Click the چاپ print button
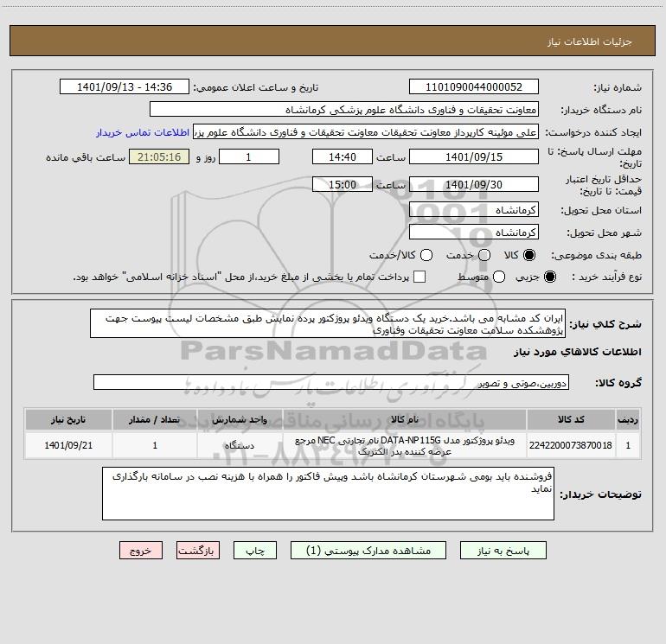The image size is (666, 644). click(x=255, y=550)
